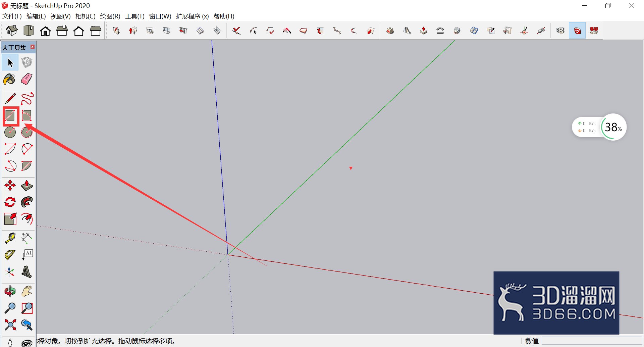This screenshot has height=347, width=644.
Task: Activate the Orbit tool
Action: tap(10, 291)
